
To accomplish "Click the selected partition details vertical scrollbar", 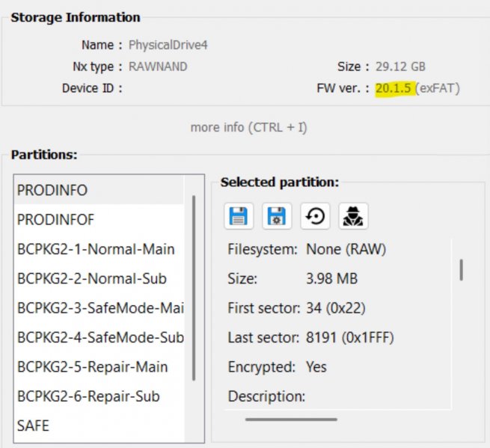I will point(461,269).
